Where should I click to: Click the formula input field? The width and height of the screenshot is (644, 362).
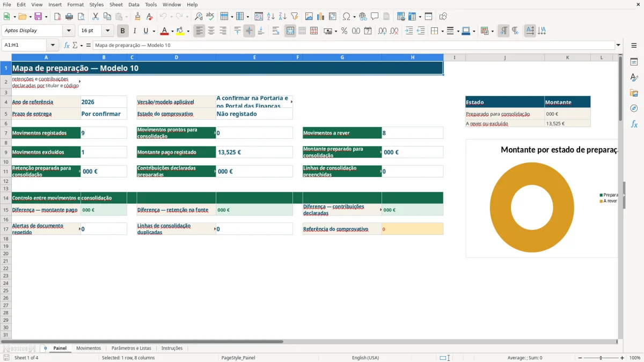pos(354,45)
